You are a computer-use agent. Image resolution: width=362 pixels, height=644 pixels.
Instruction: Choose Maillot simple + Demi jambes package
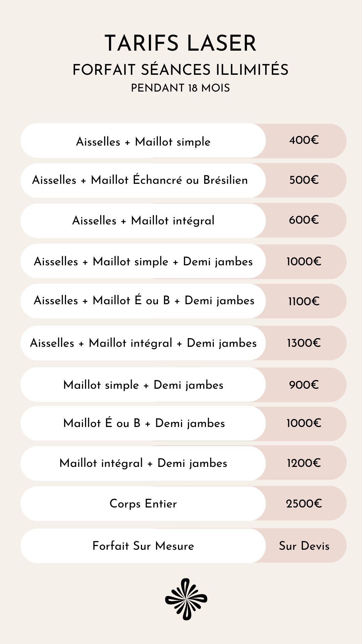coord(143,385)
